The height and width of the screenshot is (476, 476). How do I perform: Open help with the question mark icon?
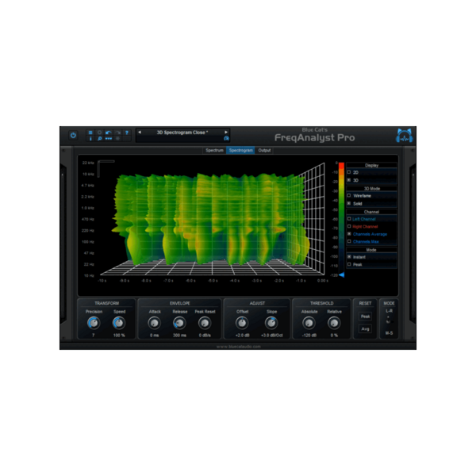[127, 132]
